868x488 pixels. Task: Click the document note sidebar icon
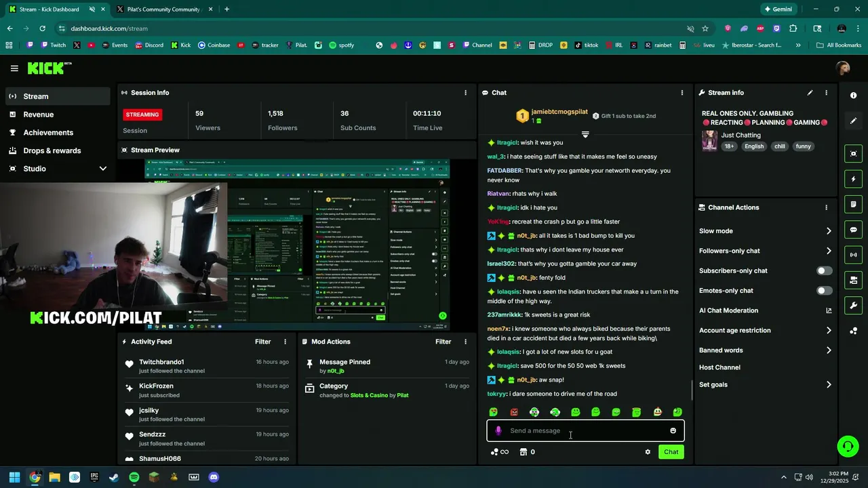point(854,204)
